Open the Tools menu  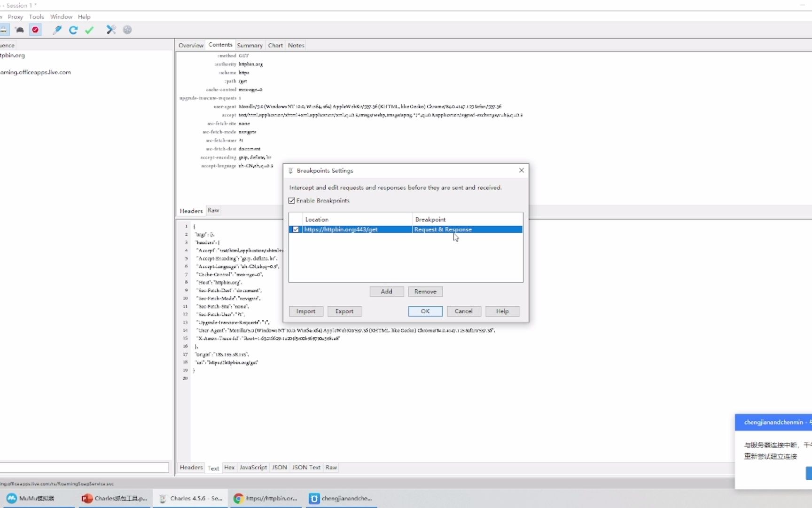37,16
